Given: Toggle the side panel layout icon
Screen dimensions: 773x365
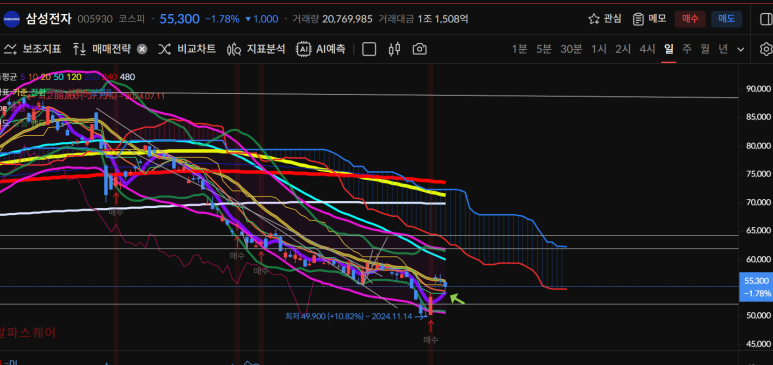Looking at the screenshot, I should pos(766,19).
